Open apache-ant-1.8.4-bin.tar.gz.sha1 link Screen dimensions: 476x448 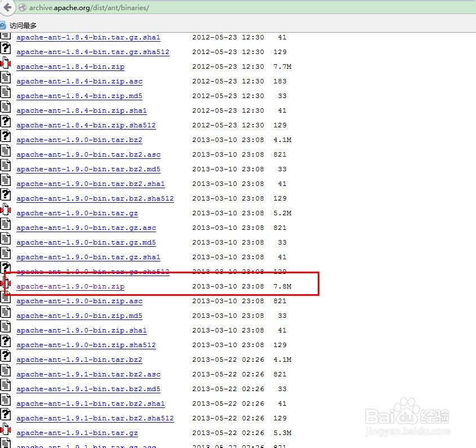click(88, 37)
